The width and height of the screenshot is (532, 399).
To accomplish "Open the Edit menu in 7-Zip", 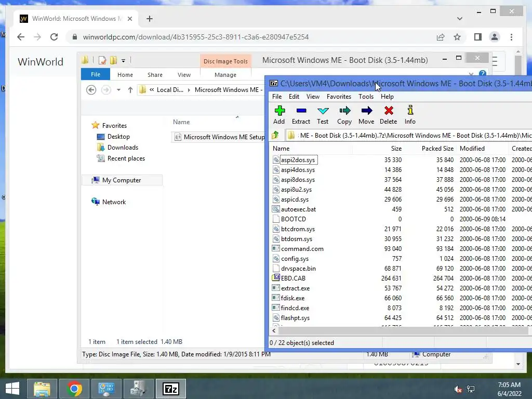I will 294,97.
